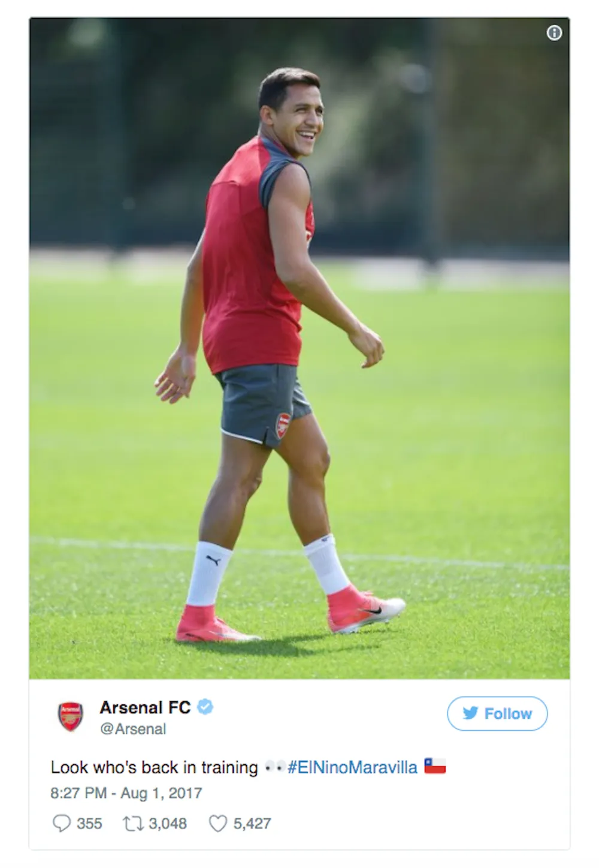
Task: Like the tweet with the heart icon
Action: pos(217,824)
